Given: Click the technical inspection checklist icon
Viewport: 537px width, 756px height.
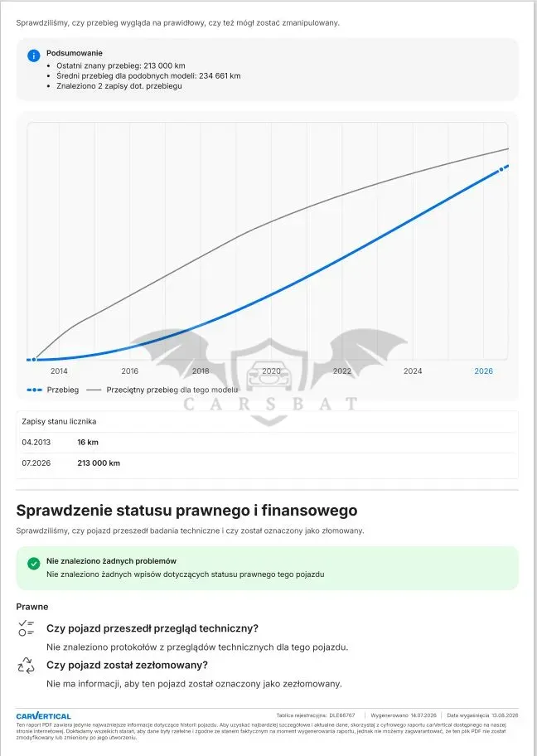Looking at the screenshot, I should click(x=26, y=628).
